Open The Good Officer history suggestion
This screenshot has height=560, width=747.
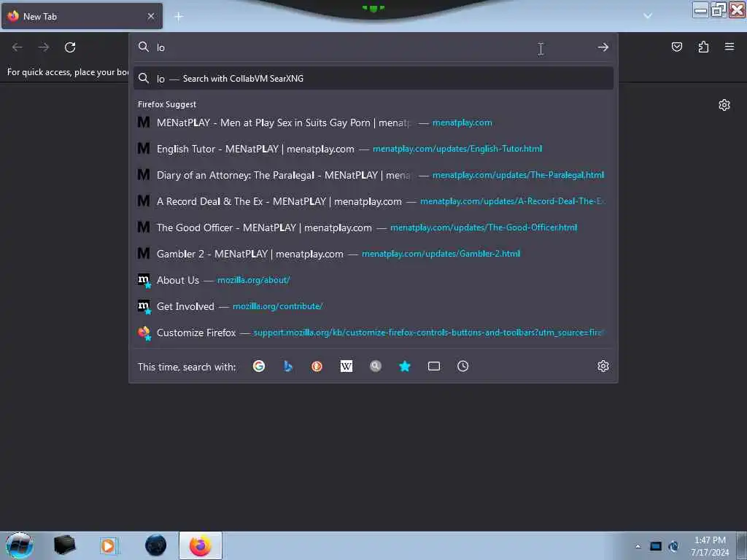(x=373, y=227)
